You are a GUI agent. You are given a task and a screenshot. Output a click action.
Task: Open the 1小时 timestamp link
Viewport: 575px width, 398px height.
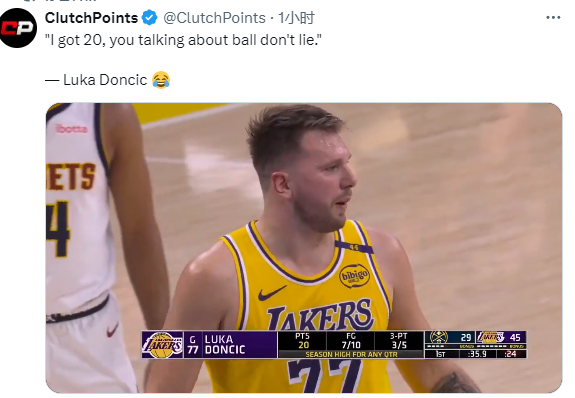tap(296, 18)
